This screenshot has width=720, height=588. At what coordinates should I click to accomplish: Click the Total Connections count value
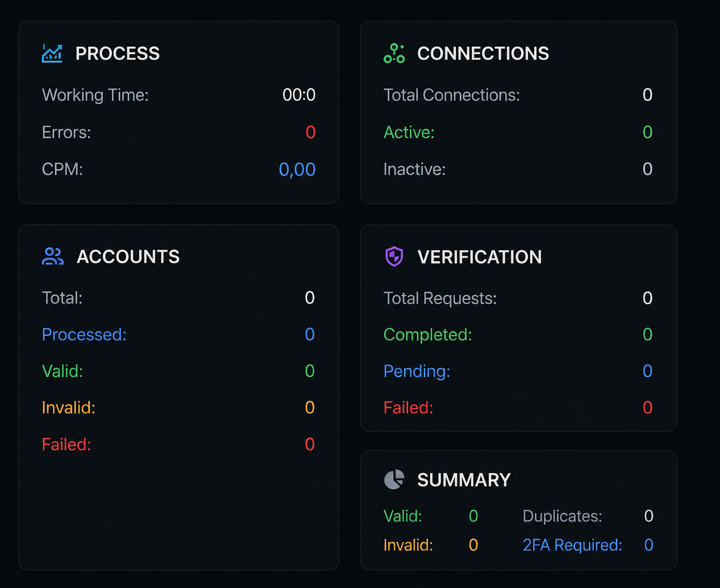coord(647,94)
